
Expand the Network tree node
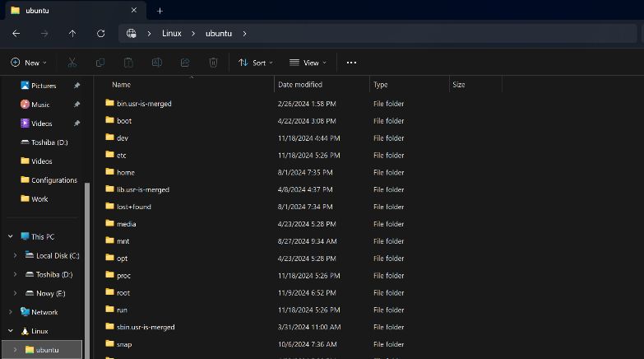[x=10, y=312]
